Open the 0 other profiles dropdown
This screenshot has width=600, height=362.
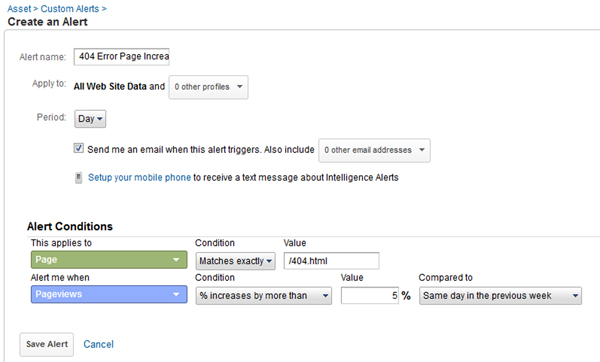coord(209,87)
